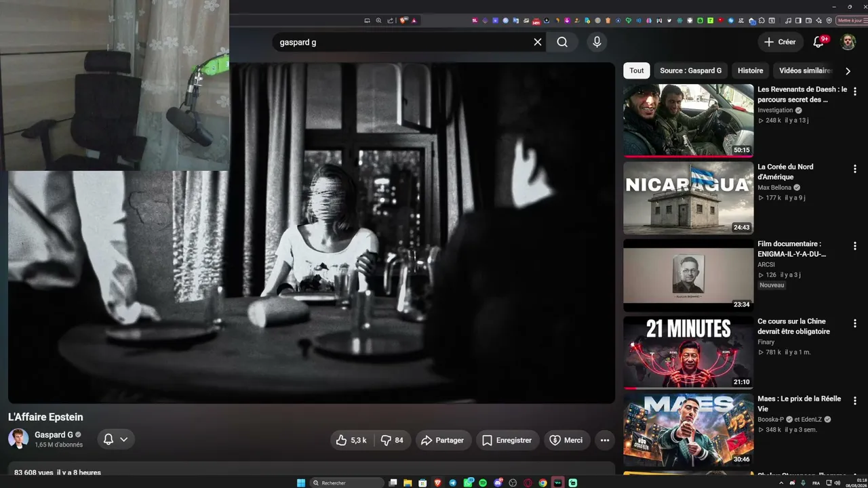Open the ENIGMA documentary thumbnail

tap(688, 275)
